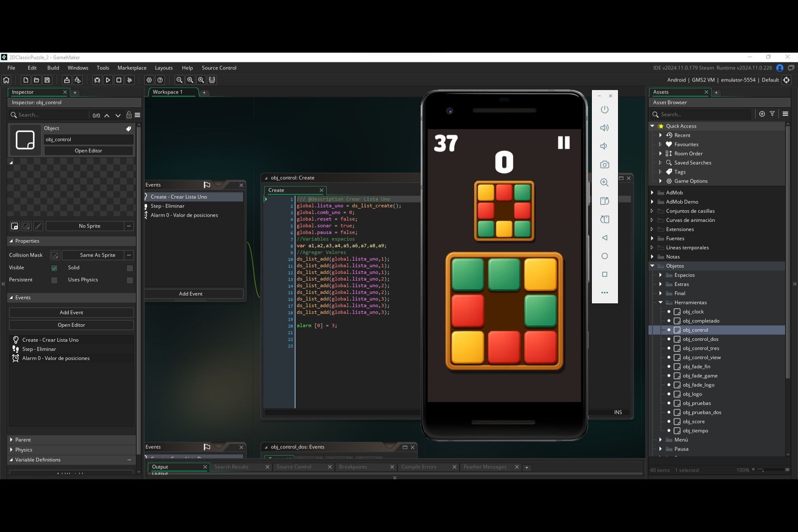Screen dimensions: 798x532
Task: Expand the Espacios folder
Action: click(x=660, y=275)
